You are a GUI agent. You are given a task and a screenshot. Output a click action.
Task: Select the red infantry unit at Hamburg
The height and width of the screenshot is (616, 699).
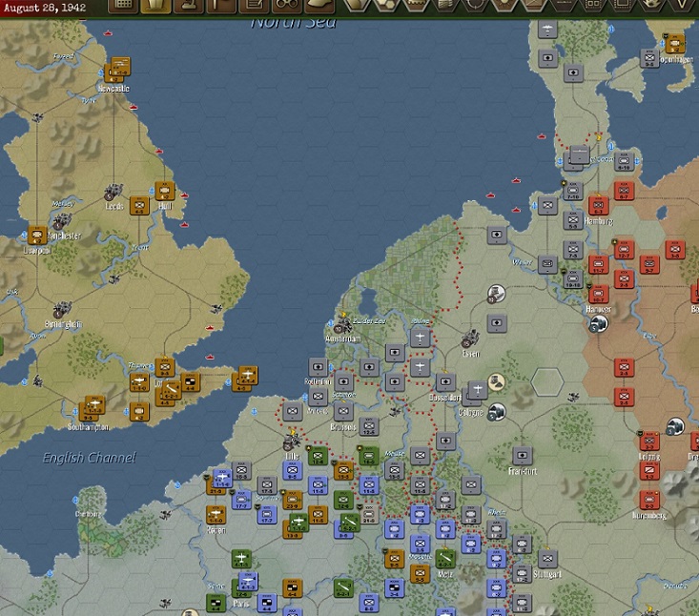(x=598, y=205)
